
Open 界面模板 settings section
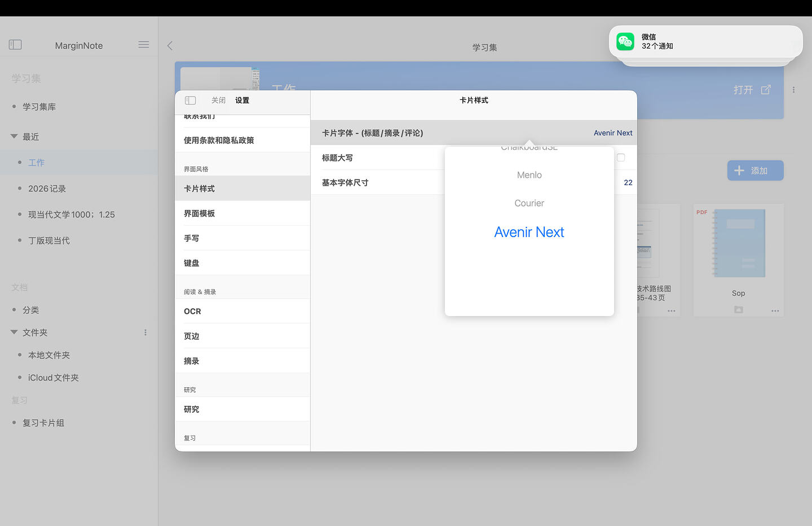(242, 213)
